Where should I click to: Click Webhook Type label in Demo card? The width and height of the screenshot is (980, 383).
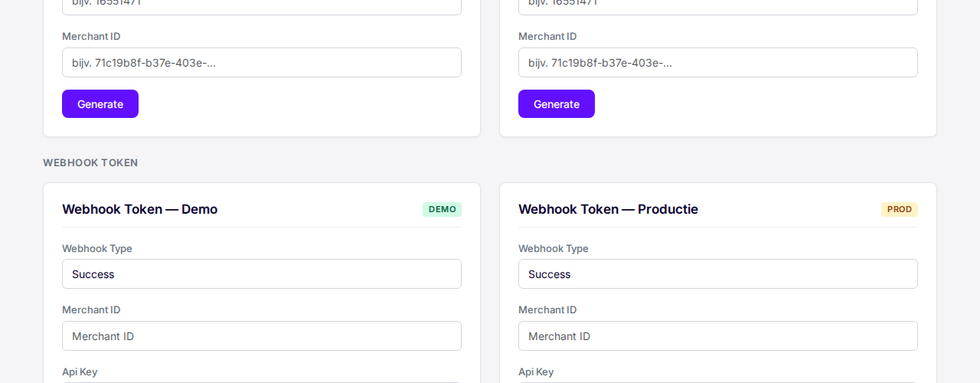point(97,249)
